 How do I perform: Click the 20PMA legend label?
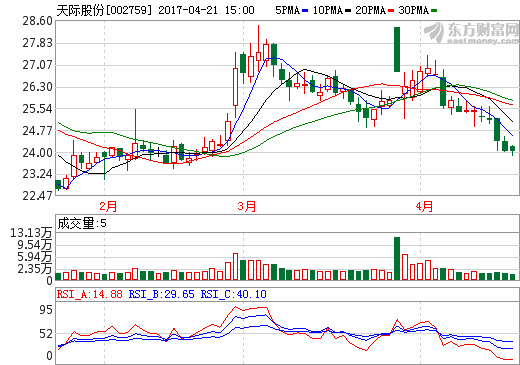click(x=370, y=10)
